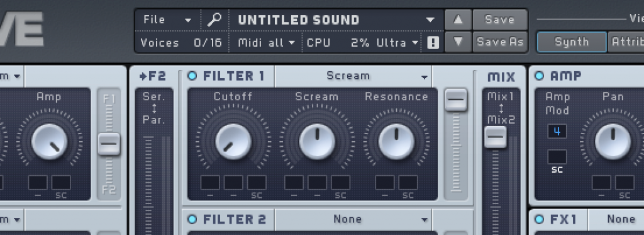Open the preset search magnifier
Screen dimensions: 644x235
(x=214, y=20)
